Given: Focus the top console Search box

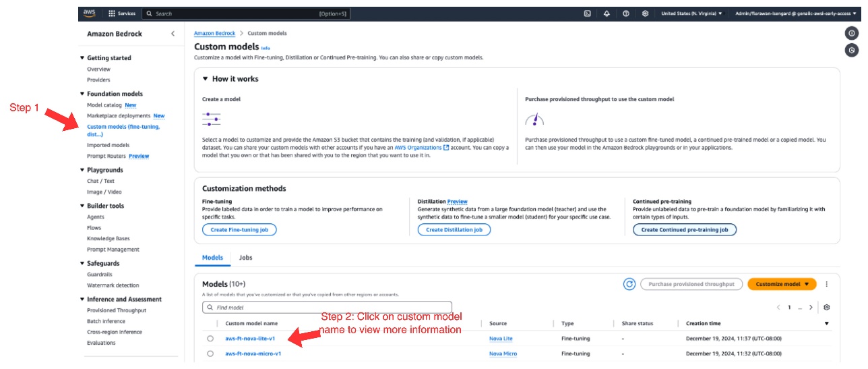Looking at the screenshot, I should coord(246,13).
